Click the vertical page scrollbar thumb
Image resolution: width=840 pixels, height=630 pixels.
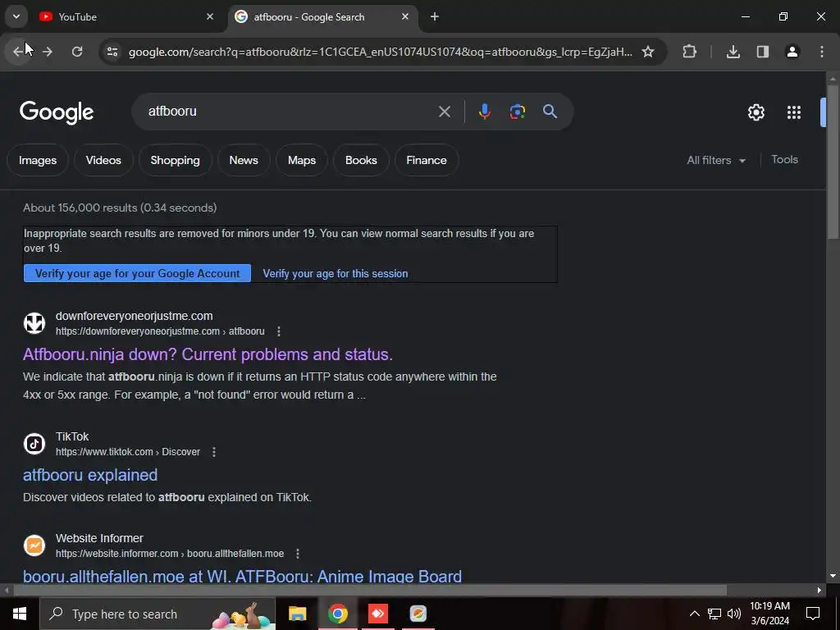pyautogui.click(x=833, y=161)
